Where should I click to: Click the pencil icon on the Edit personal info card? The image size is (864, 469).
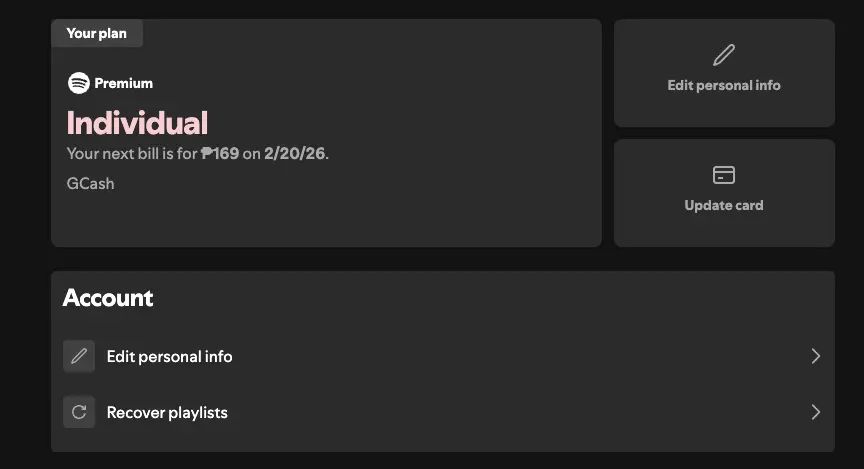pos(723,55)
